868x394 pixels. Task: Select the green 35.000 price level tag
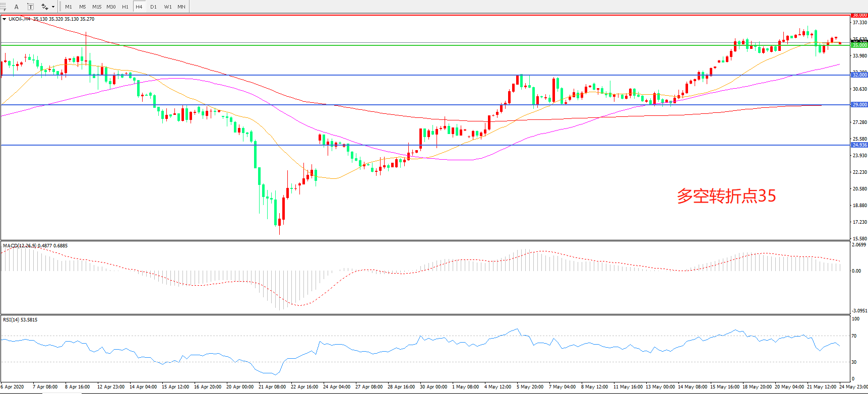click(859, 45)
